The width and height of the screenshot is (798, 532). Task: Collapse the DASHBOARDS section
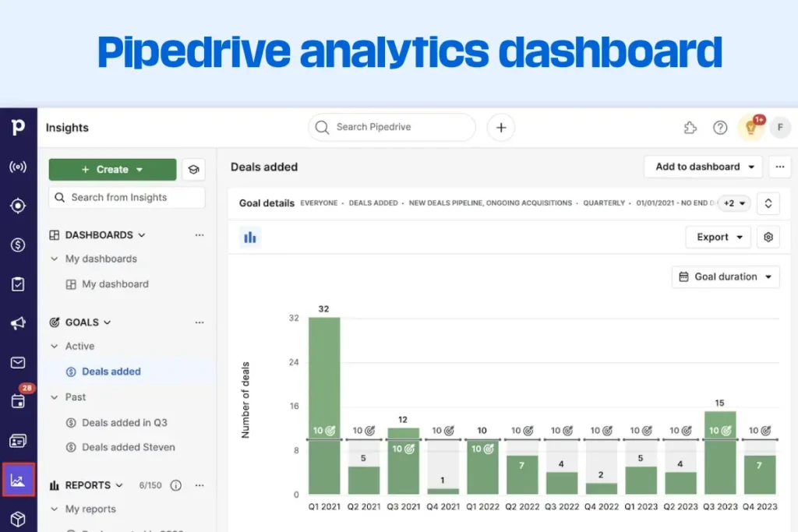pyautogui.click(x=142, y=235)
